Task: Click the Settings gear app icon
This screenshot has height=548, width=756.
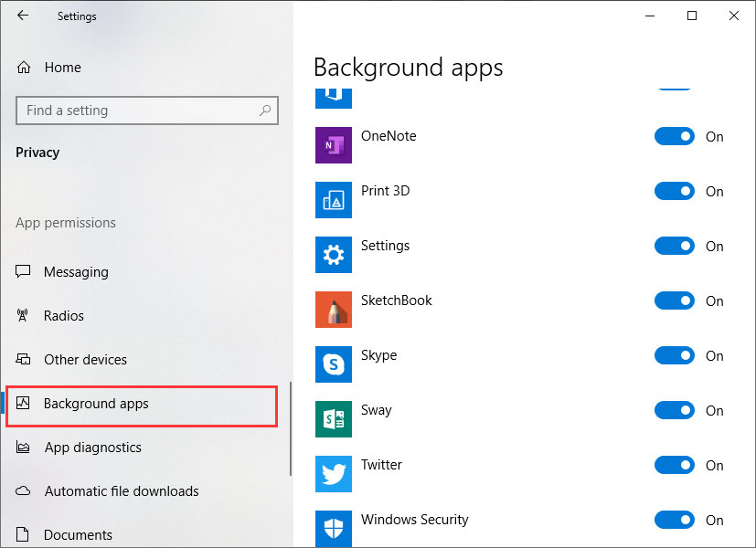Action: coord(333,255)
